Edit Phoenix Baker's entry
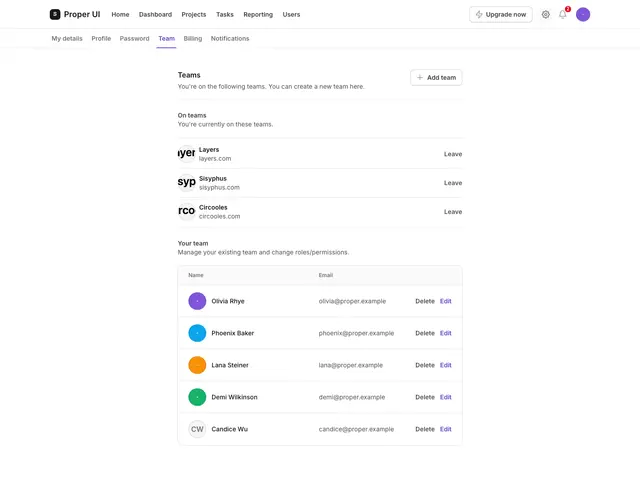Viewport: 640px width, 488px height. 446,333
